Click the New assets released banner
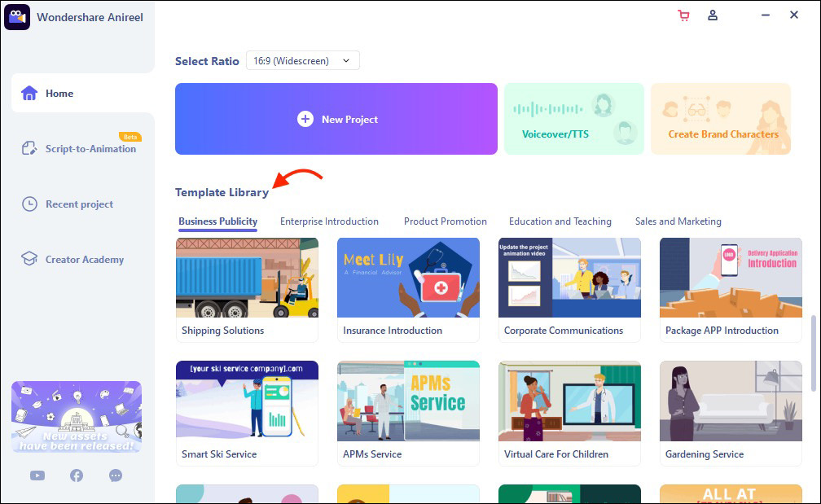This screenshot has height=504, width=821. 77,417
